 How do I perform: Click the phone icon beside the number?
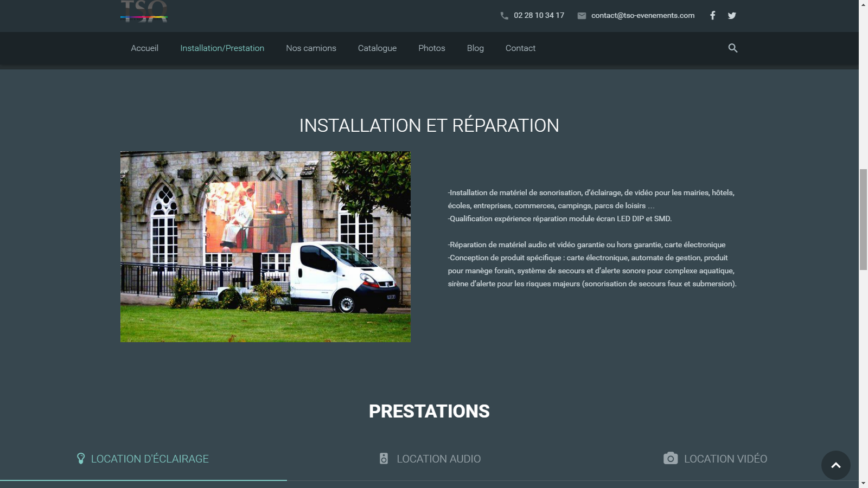pos(504,16)
